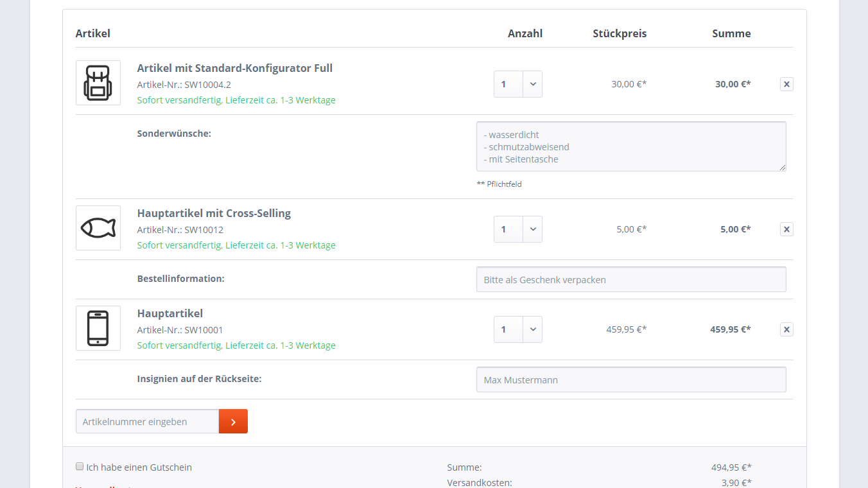Image resolution: width=868 pixels, height=488 pixels.
Task: Focus the Bestellinformation input field
Action: tap(631, 279)
